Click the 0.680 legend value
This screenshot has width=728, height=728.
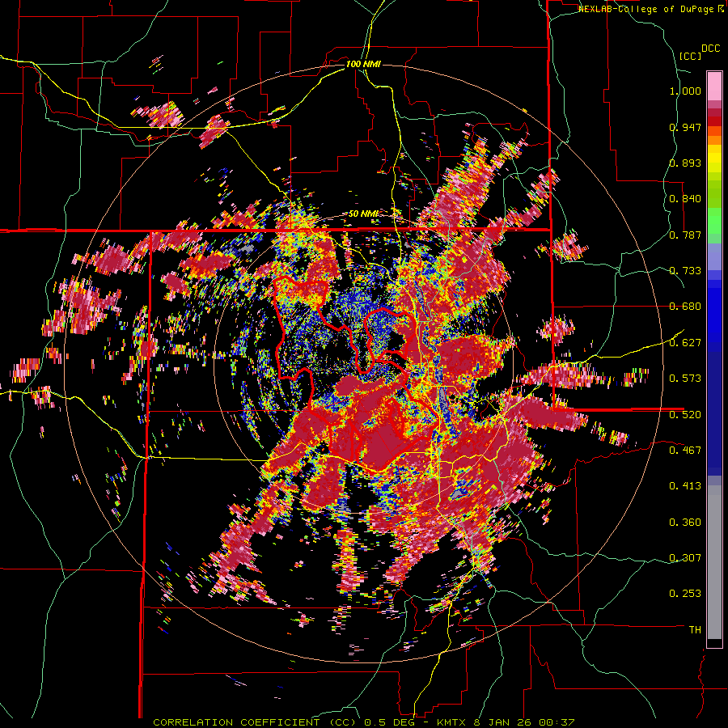click(685, 307)
